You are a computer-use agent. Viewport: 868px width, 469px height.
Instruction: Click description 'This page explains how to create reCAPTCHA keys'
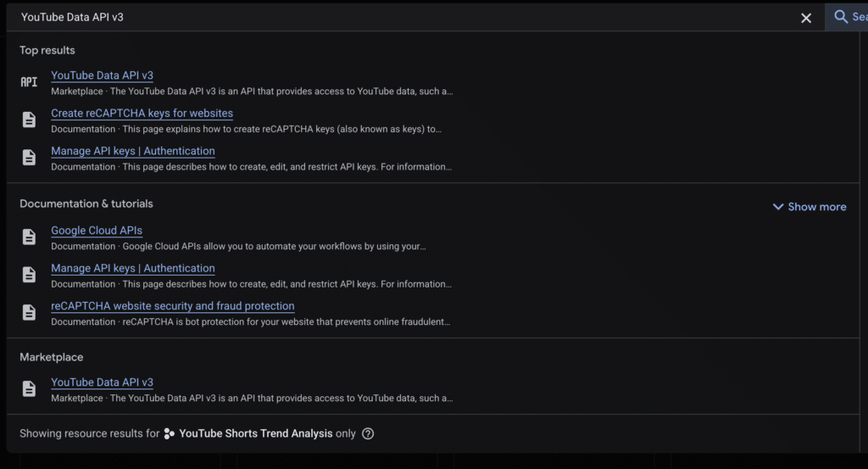click(281, 129)
